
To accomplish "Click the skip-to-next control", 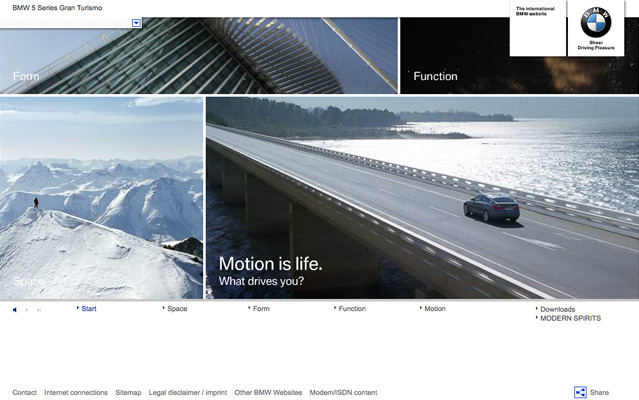I will pyautogui.click(x=39, y=310).
